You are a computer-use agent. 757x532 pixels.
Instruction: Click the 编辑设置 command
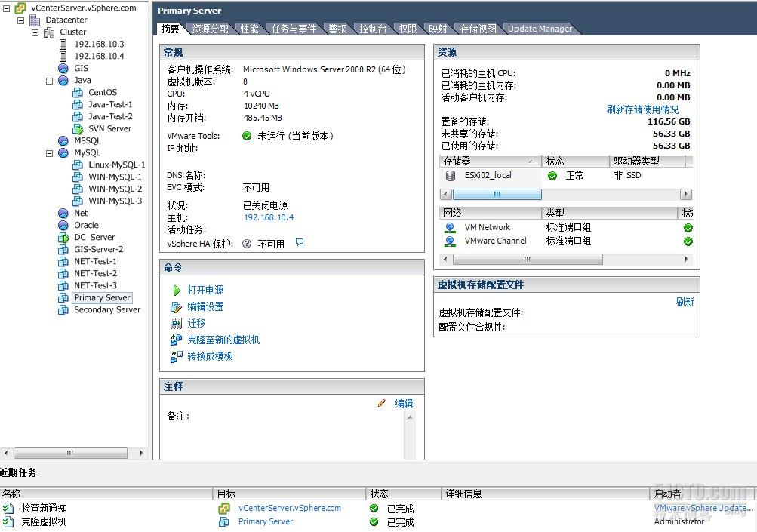point(205,306)
